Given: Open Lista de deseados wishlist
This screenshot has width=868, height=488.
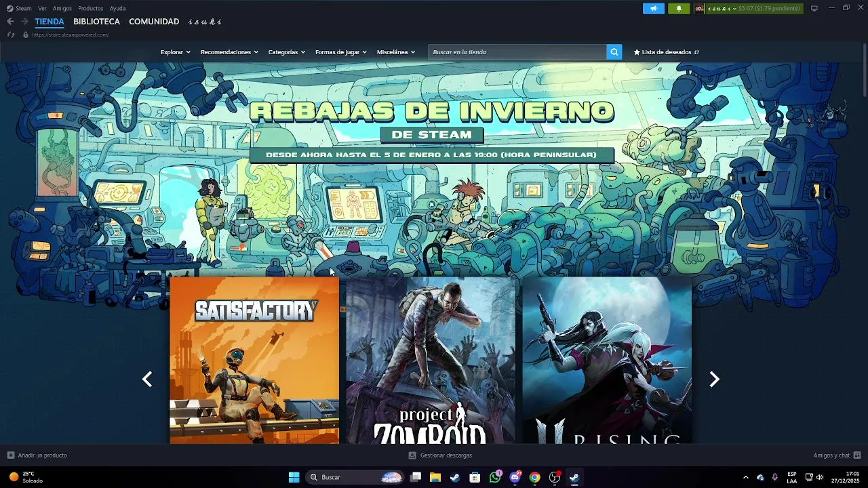Looking at the screenshot, I should [666, 52].
